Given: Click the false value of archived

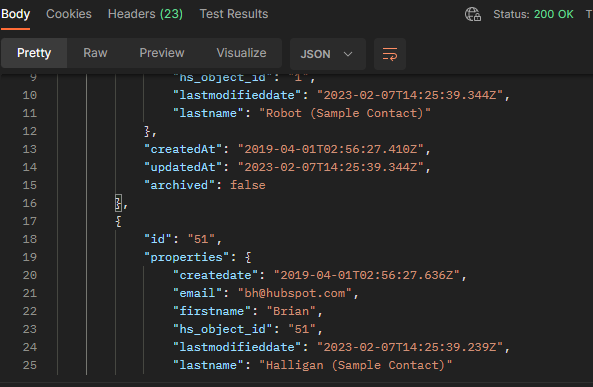Looking at the screenshot, I should [x=248, y=185].
